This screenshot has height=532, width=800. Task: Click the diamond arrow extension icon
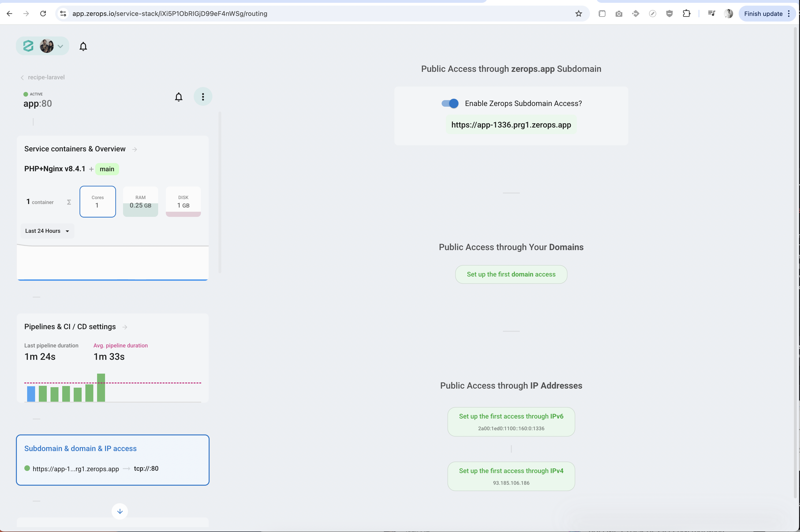pos(636,14)
